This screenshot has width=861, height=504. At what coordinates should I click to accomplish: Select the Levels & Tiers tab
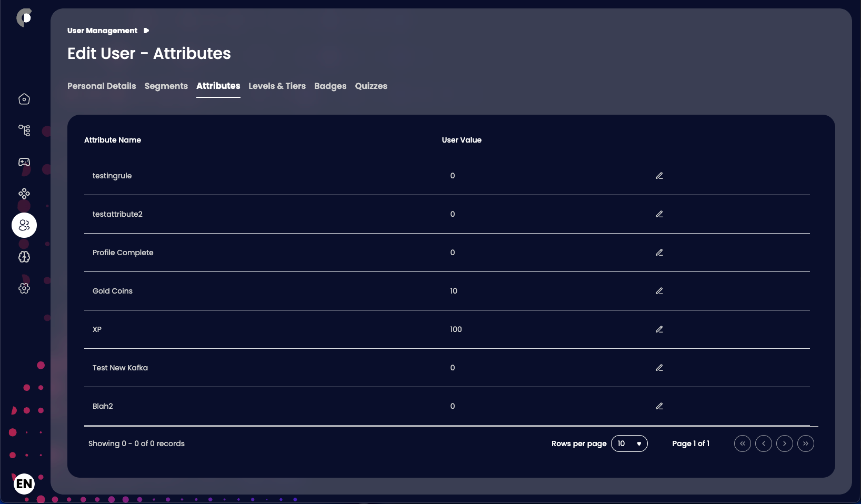pos(277,86)
